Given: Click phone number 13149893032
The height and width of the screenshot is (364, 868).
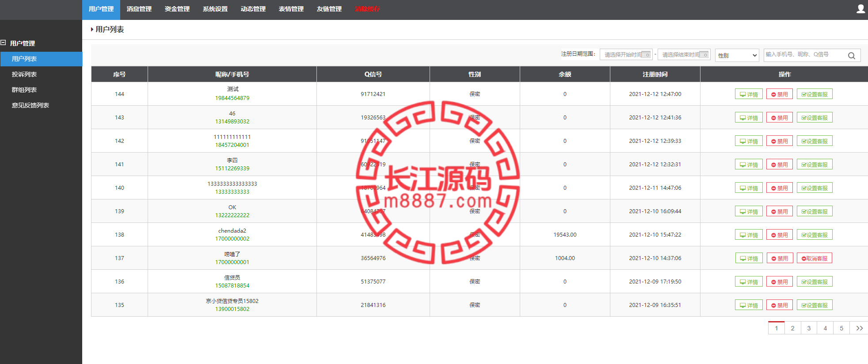Looking at the screenshot, I should coord(232,122).
